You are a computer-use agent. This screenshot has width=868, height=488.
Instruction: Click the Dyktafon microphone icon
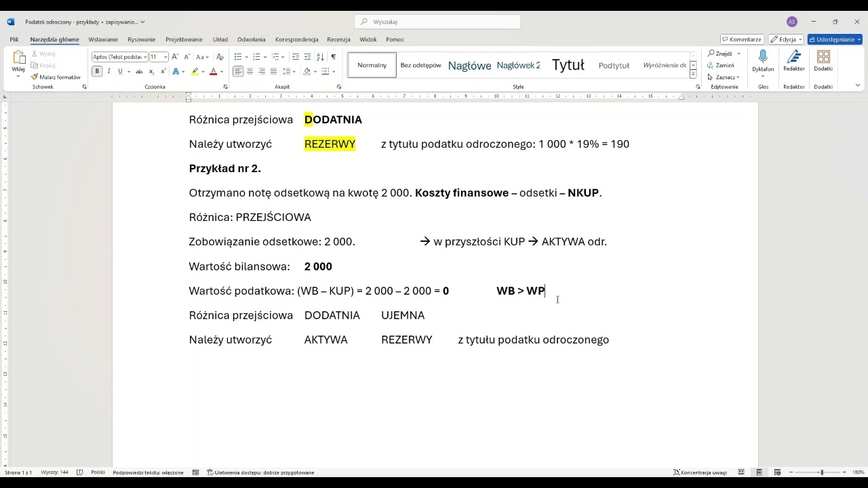[x=763, y=57]
